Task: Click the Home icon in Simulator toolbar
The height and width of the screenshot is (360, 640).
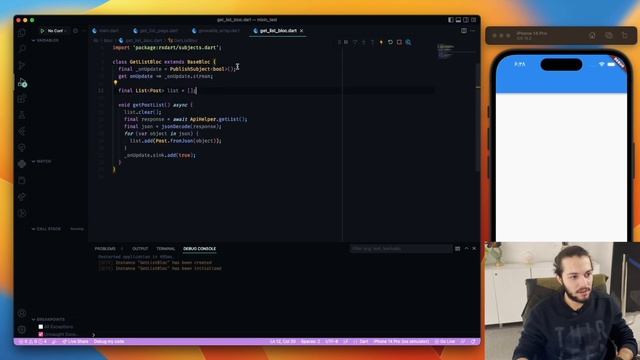Action: (x=592, y=36)
